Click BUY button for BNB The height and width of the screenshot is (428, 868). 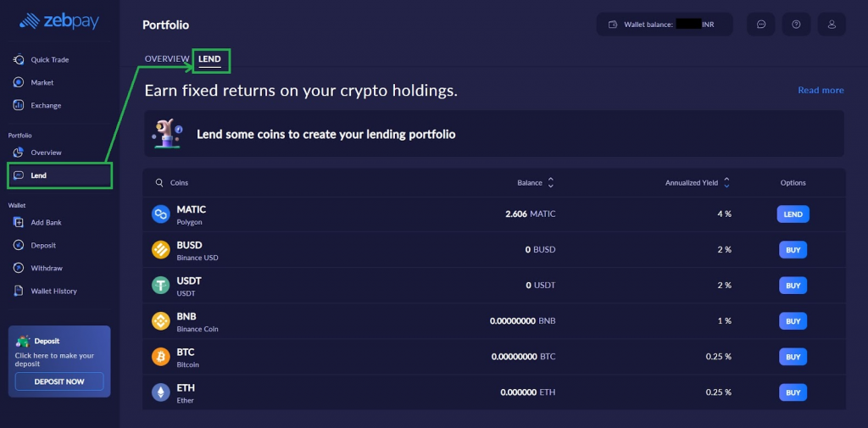click(x=793, y=321)
